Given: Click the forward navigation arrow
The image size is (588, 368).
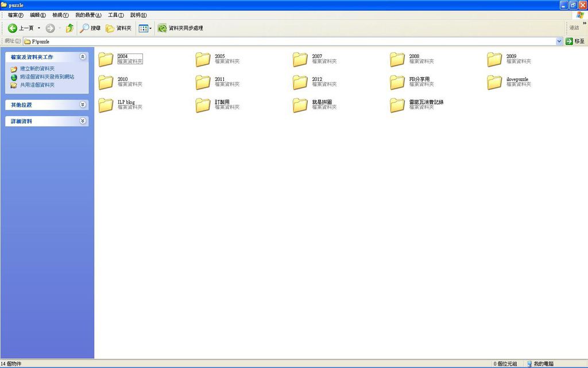Looking at the screenshot, I should tap(51, 28).
